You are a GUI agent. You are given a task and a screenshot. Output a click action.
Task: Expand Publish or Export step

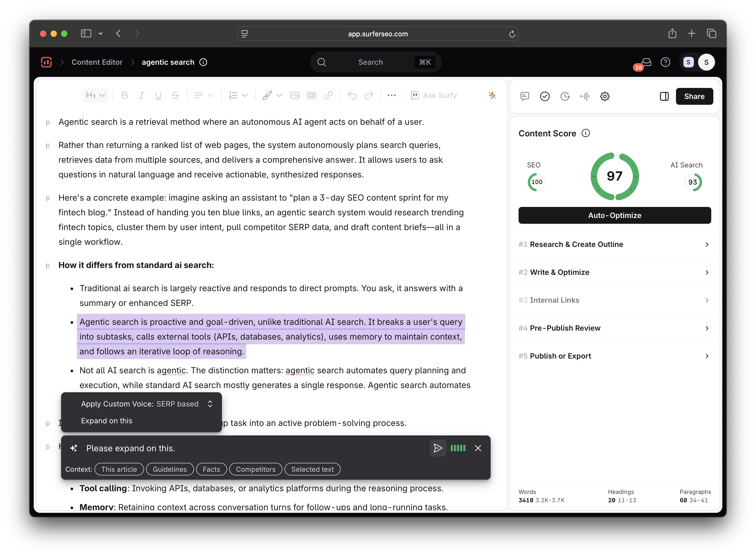tap(615, 356)
